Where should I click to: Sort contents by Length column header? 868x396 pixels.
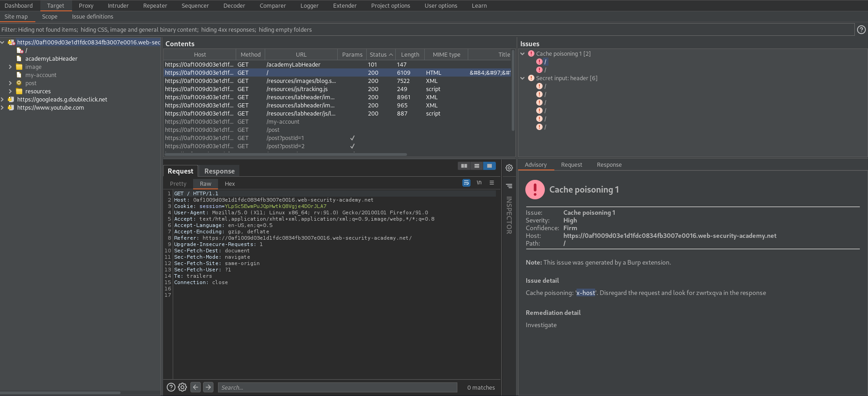point(410,55)
